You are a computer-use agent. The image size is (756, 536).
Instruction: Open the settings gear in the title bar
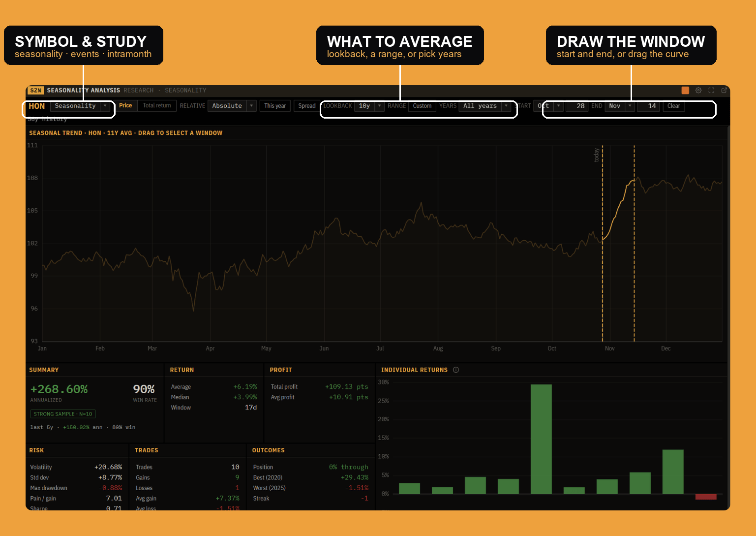tap(698, 90)
